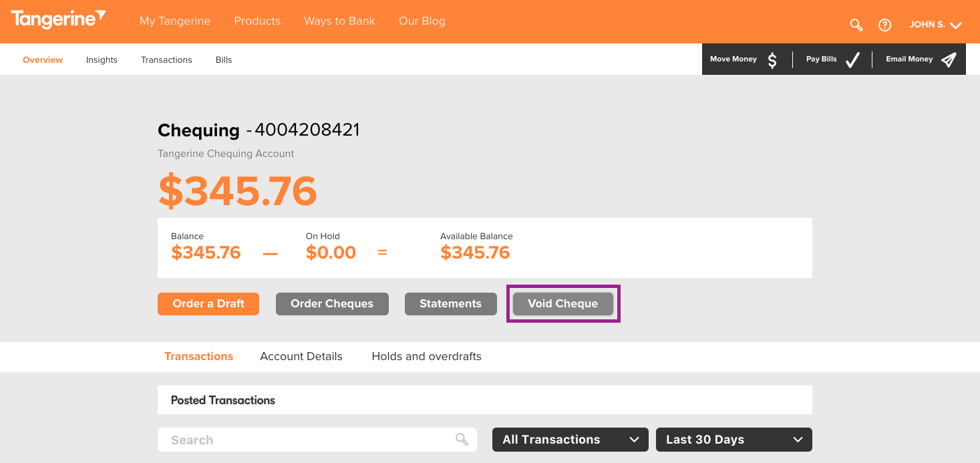Click the On Hold amount $0.00
The image size is (980, 463).
[x=331, y=253]
